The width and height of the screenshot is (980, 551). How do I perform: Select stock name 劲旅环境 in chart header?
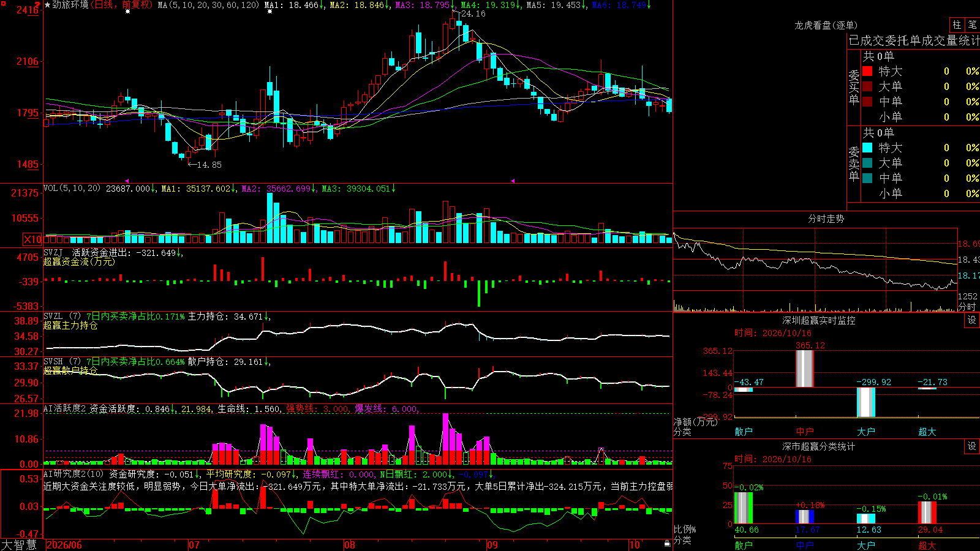tap(70, 5)
